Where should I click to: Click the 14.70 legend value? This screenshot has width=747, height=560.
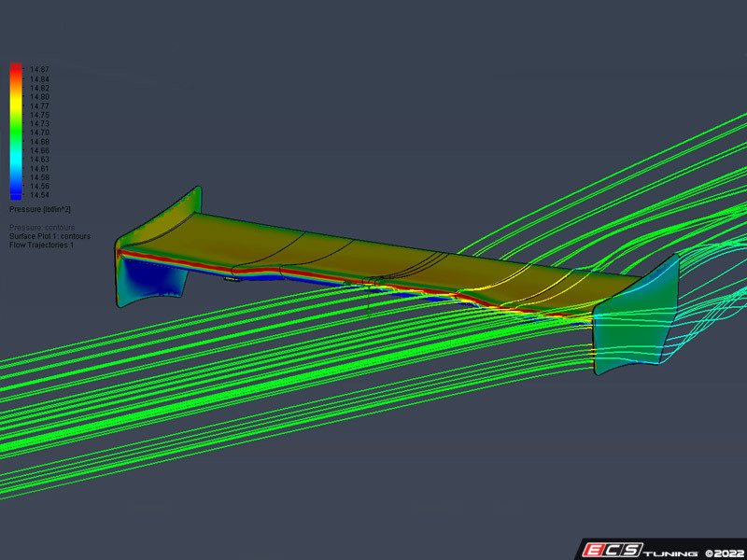(39, 133)
